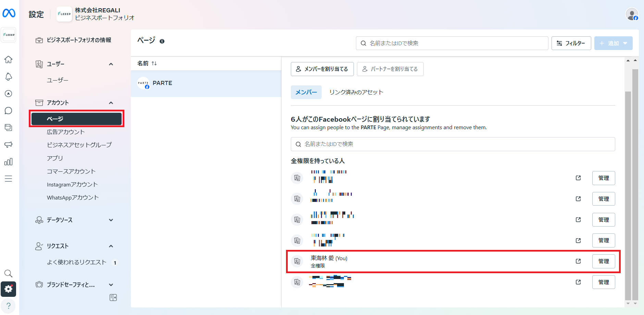The width and height of the screenshot is (644, 315).
Task: Open the profile avatar menu
Action: click(x=632, y=14)
